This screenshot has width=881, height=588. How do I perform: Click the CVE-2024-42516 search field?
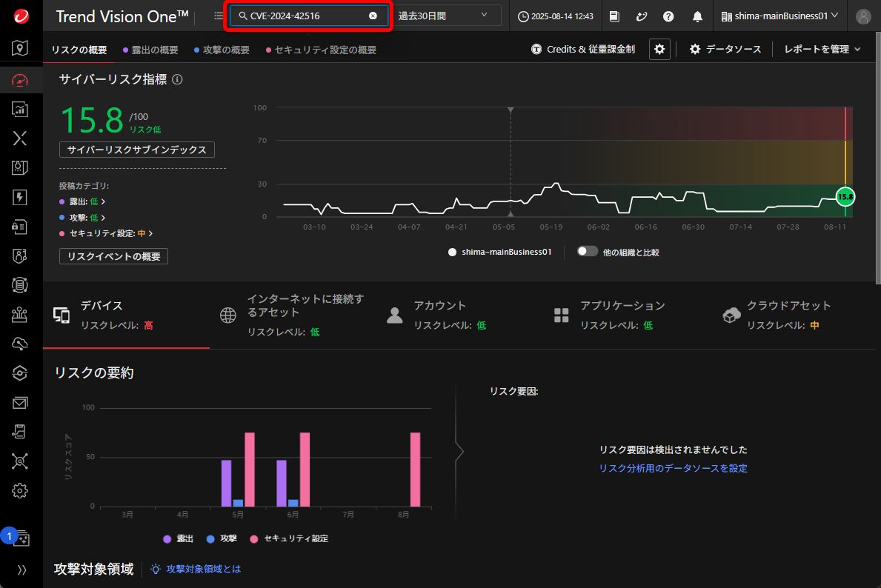pyautogui.click(x=308, y=16)
